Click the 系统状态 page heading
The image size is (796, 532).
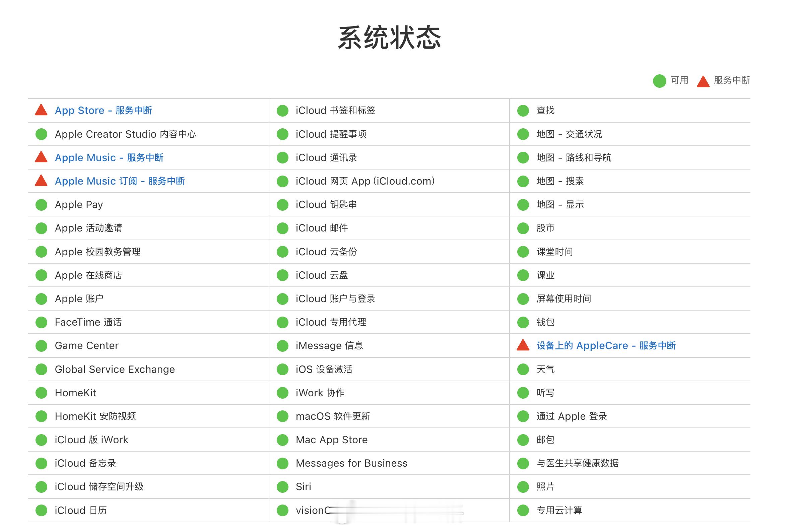(x=389, y=38)
